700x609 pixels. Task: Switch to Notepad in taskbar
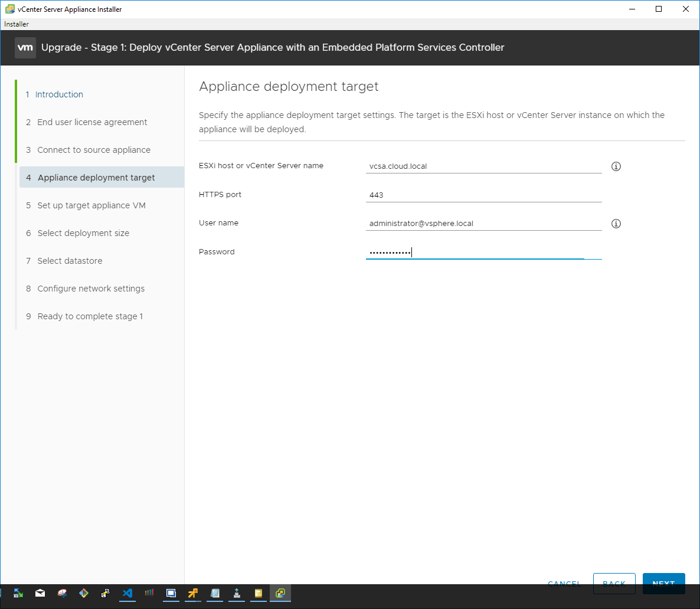click(215, 593)
